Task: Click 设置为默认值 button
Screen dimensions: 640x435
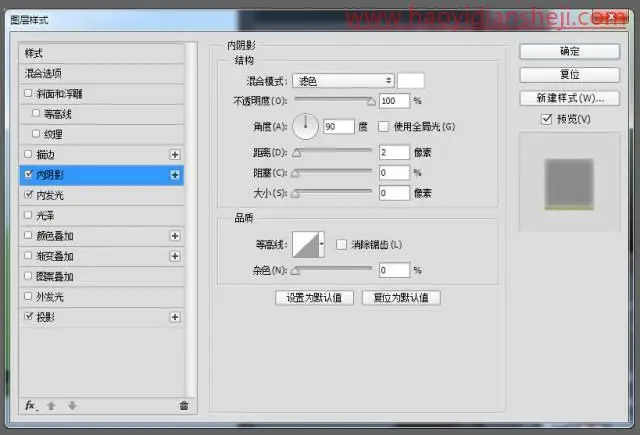Action: point(314,298)
